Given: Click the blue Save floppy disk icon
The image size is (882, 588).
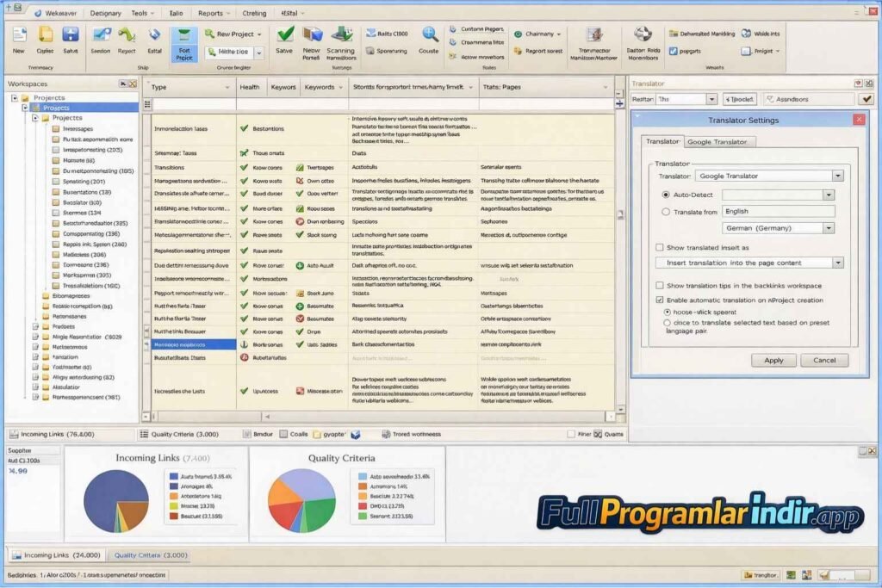Looking at the screenshot, I should 70,36.
